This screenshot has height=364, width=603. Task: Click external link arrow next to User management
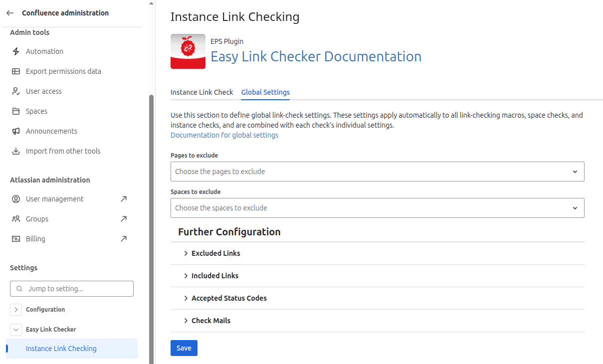coord(124,199)
